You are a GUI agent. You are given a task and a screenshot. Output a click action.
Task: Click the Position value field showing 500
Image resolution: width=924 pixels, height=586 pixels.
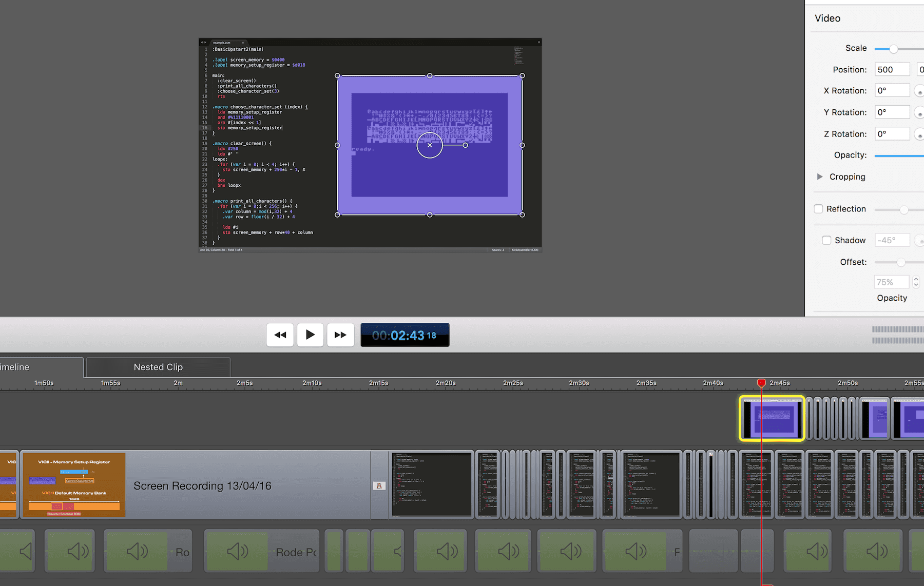click(892, 69)
